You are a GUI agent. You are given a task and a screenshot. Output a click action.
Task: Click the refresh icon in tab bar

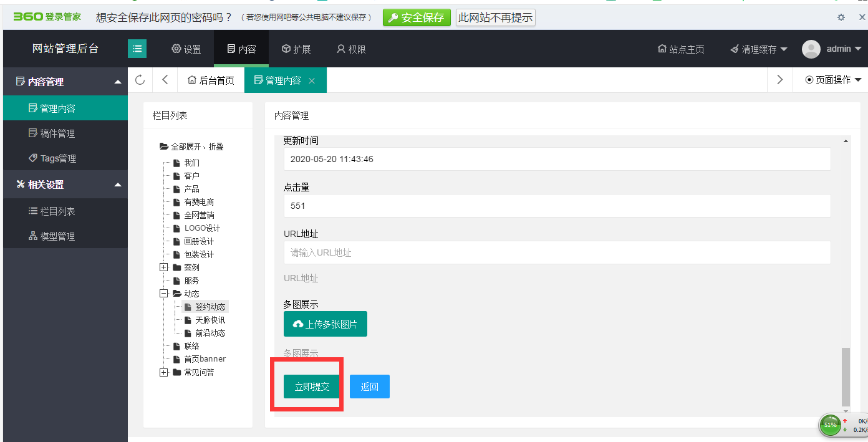140,80
